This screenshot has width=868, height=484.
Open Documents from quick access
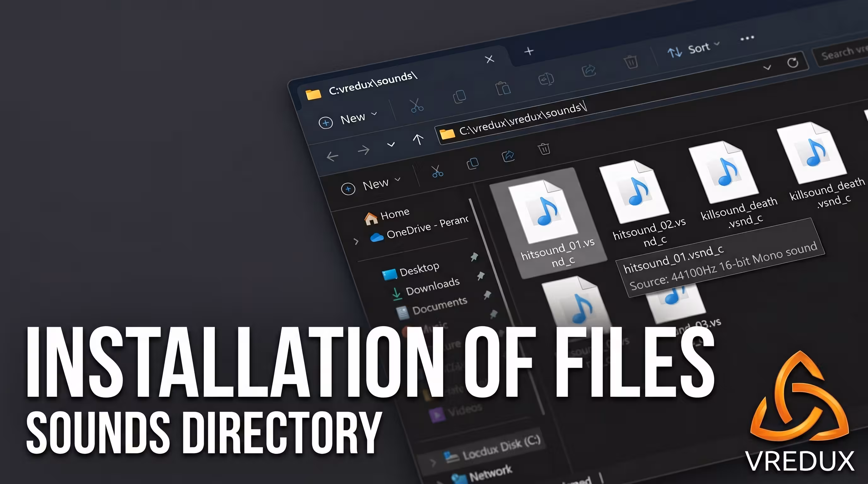tap(432, 307)
